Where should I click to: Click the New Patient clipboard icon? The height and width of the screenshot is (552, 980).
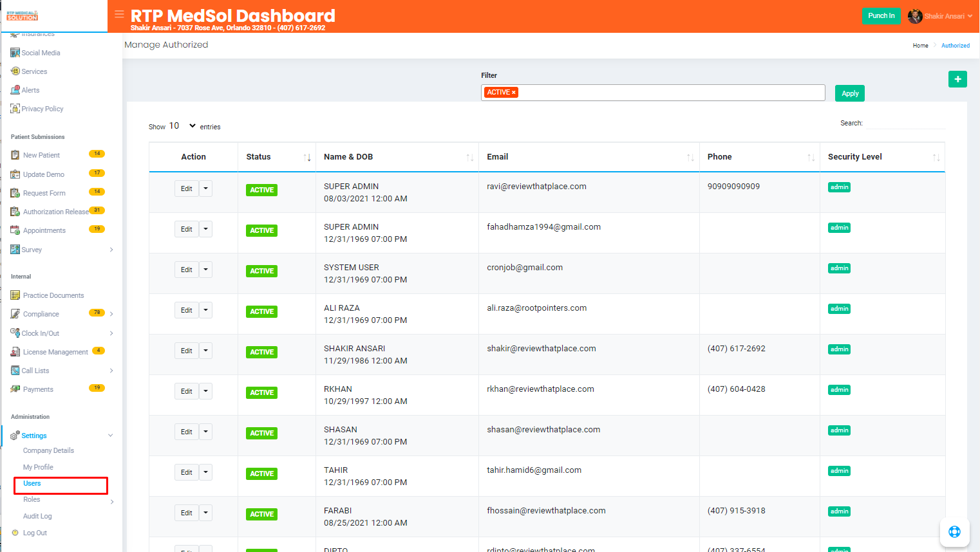pyautogui.click(x=15, y=155)
